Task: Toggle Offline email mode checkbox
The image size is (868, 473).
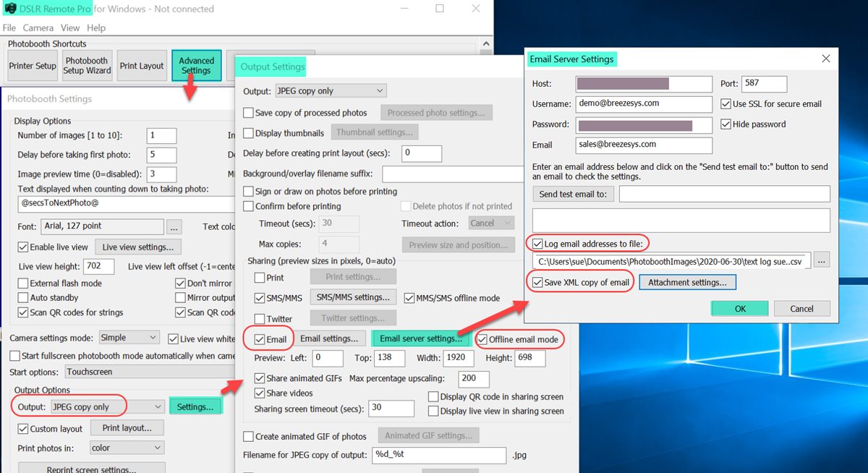Action: (x=482, y=339)
